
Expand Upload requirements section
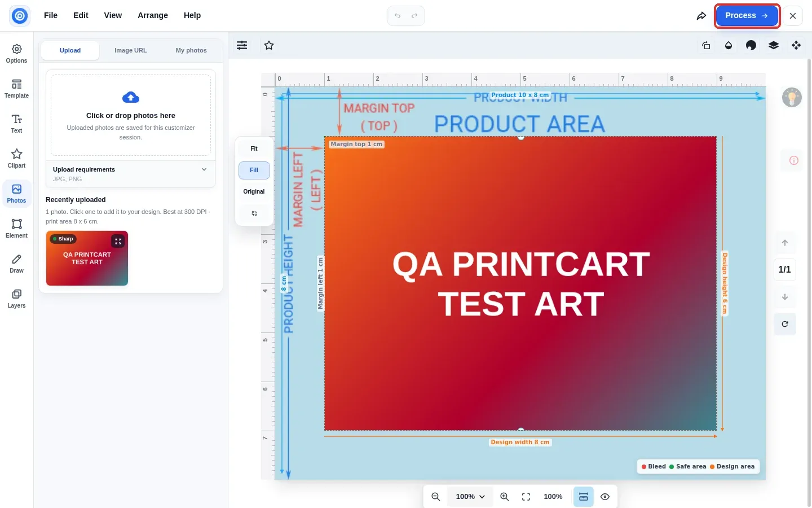[x=131, y=174]
